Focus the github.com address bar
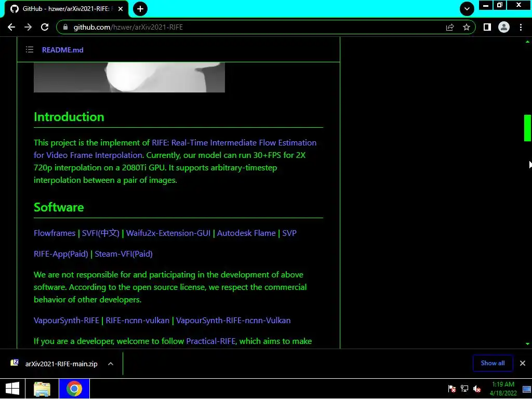This screenshot has width=532, height=399. coord(258,27)
